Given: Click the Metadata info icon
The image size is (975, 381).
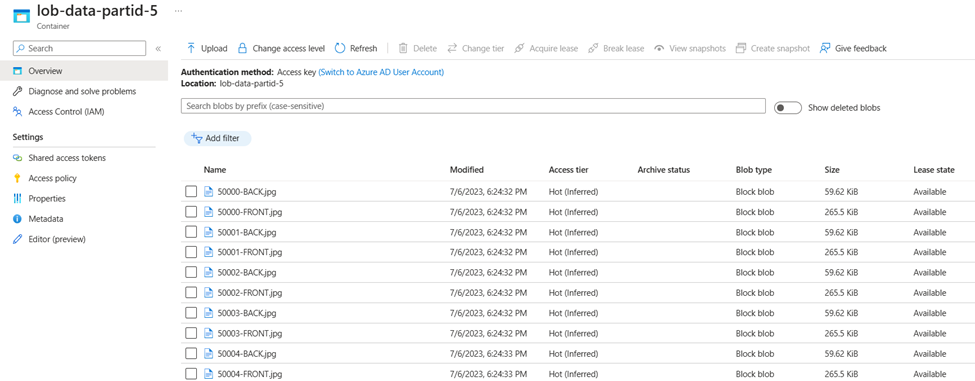Looking at the screenshot, I should [x=17, y=219].
